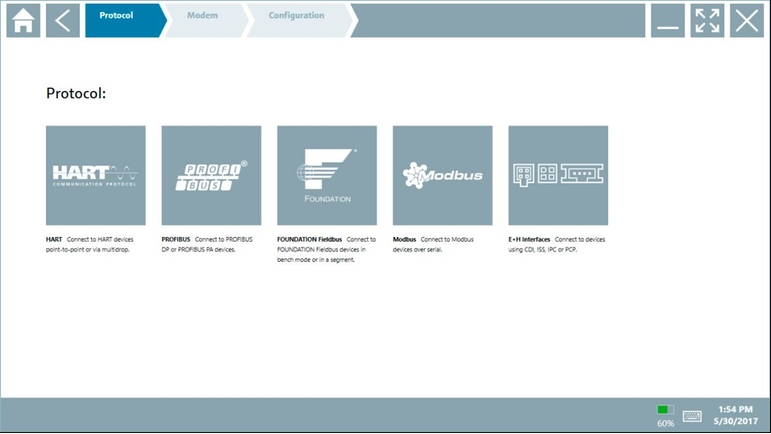Image resolution: width=771 pixels, height=434 pixels.
Task: Open the on-screen keyboard icon
Action: (692, 416)
